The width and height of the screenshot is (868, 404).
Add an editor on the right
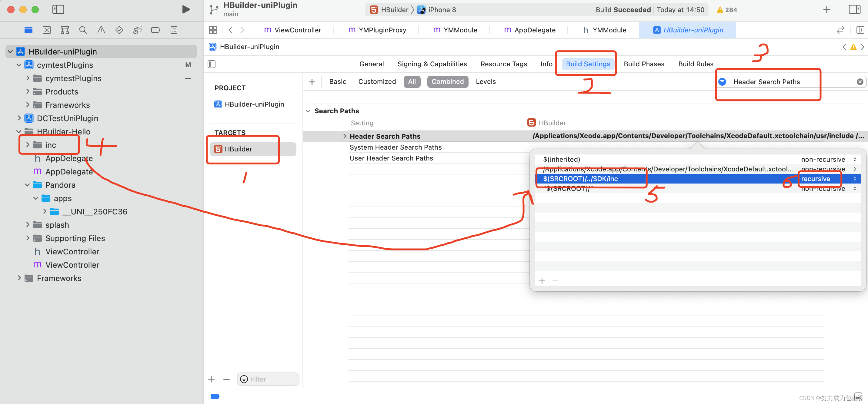860,30
